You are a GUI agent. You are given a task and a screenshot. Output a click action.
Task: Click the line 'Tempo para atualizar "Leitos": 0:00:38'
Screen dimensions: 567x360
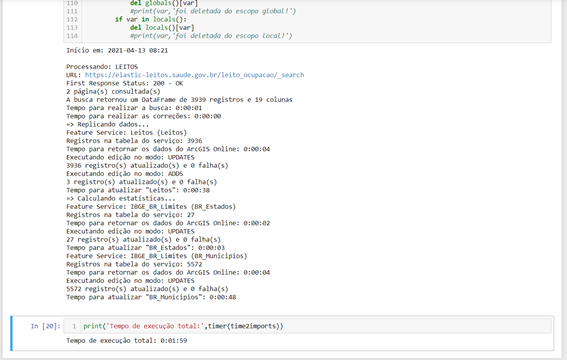(138, 190)
